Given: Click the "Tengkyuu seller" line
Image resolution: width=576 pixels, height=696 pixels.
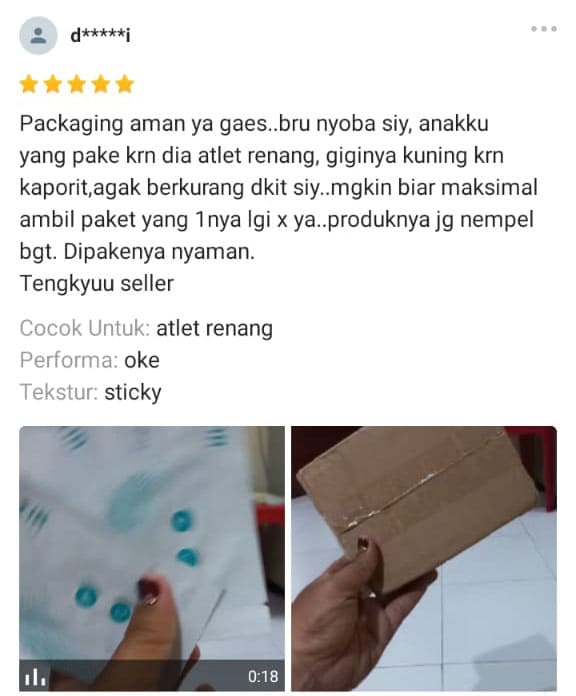Looking at the screenshot, I should [97, 283].
